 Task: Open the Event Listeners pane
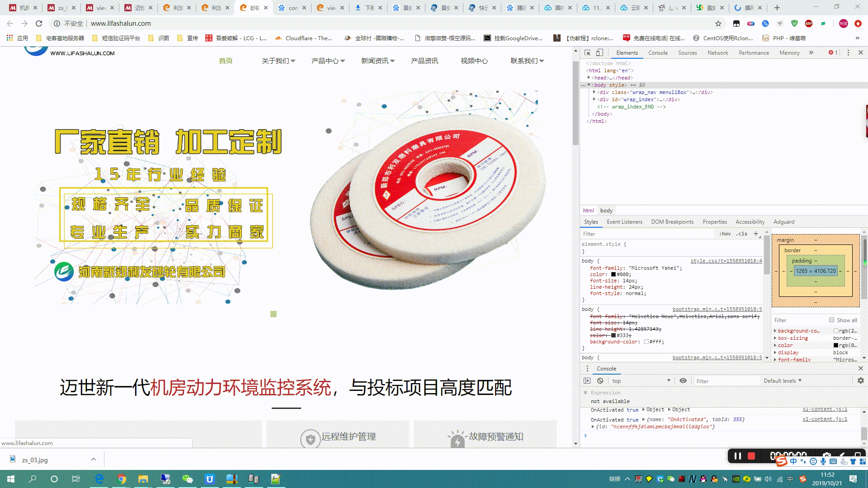point(624,222)
